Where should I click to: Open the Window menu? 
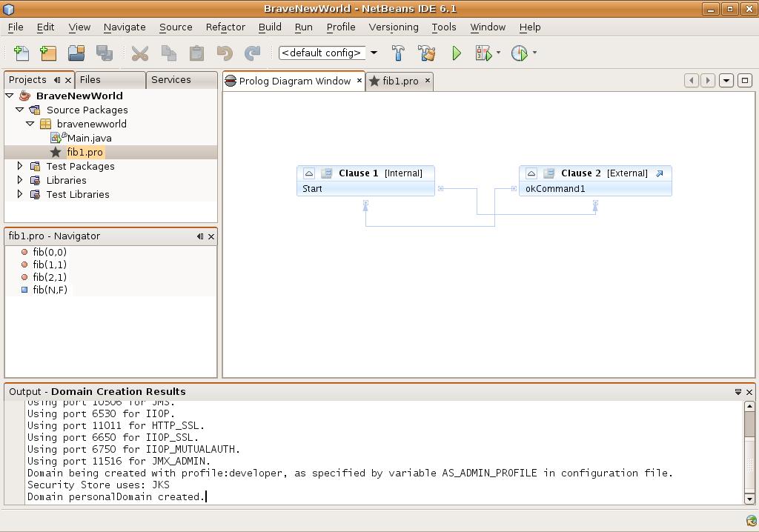pos(488,27)
